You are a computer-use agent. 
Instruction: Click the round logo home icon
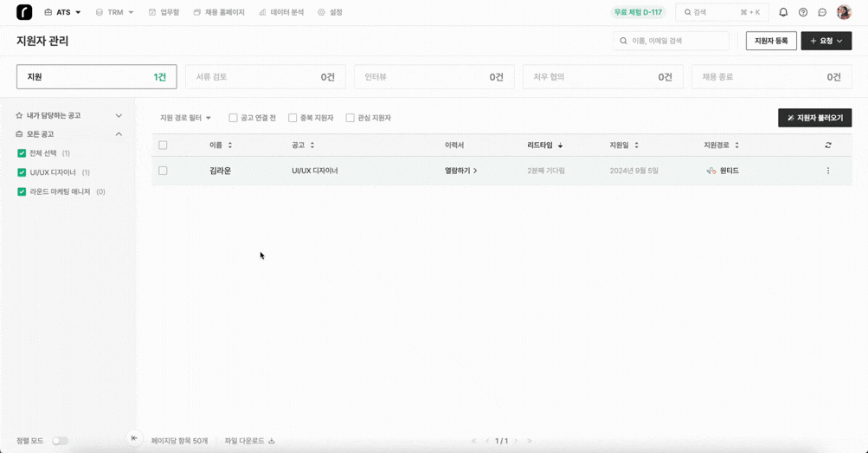pyautogui.click(x=24, y=12)
